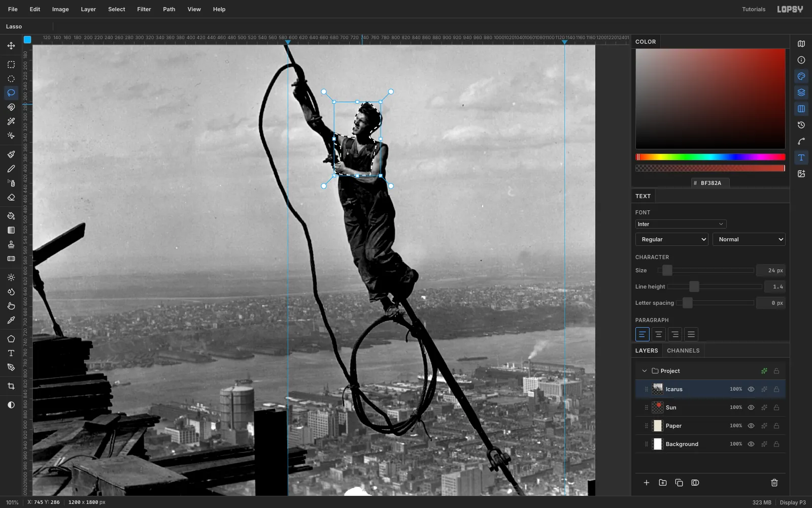Choose the magnetic lasso tool

(11, 107)
